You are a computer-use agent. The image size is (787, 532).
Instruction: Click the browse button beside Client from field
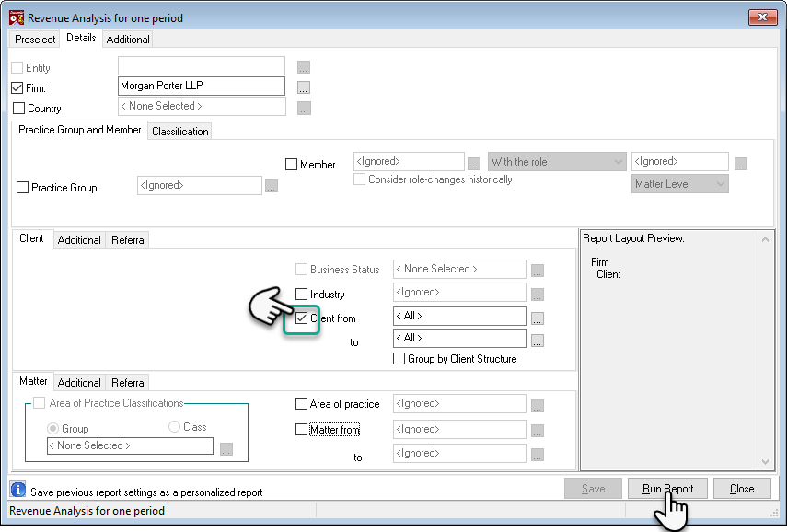pos(537,318)
